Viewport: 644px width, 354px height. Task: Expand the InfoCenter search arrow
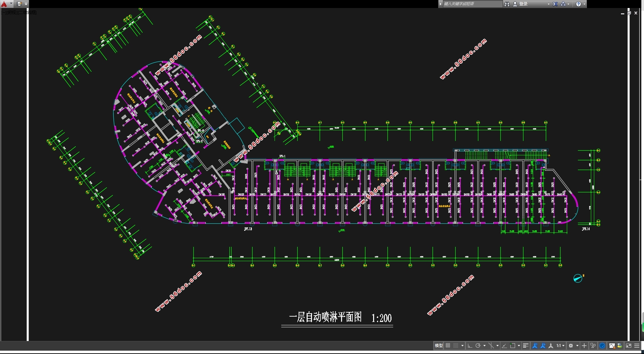441,4
